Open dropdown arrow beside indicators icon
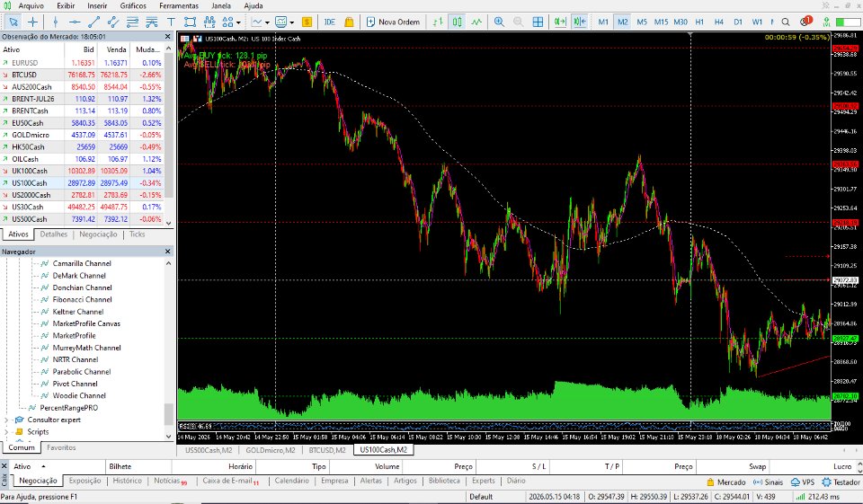Viewport: 863px width, 504px height. [x=291, y=22]
